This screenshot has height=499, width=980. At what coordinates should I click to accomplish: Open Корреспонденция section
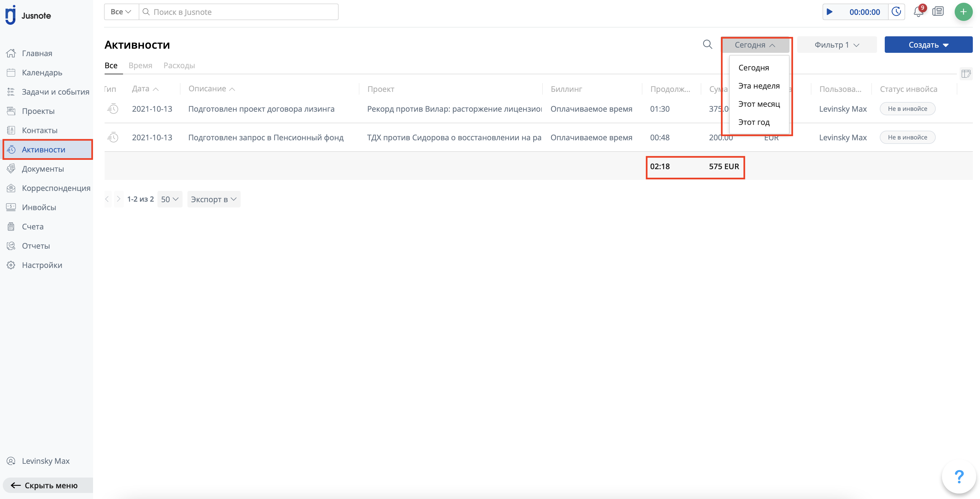click(56, 188)
